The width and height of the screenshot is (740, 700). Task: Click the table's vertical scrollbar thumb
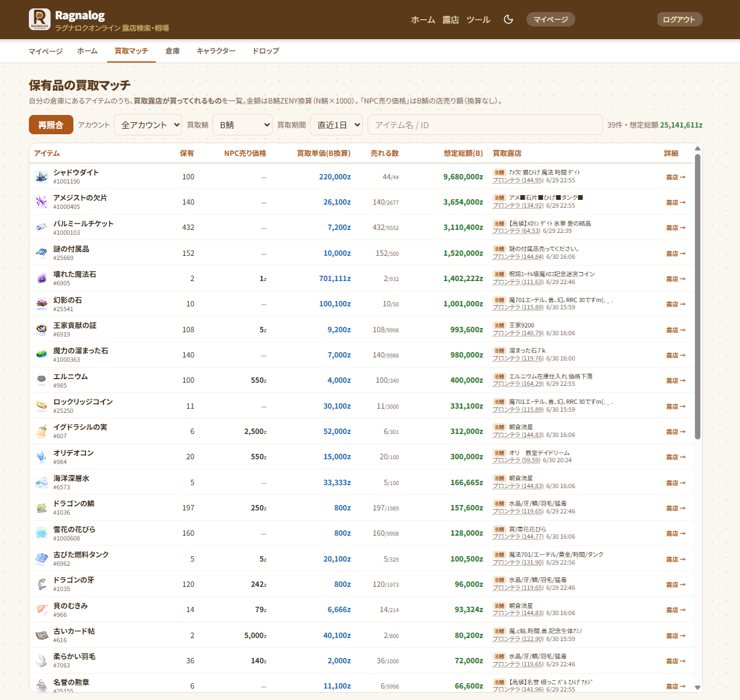[698, 296]
